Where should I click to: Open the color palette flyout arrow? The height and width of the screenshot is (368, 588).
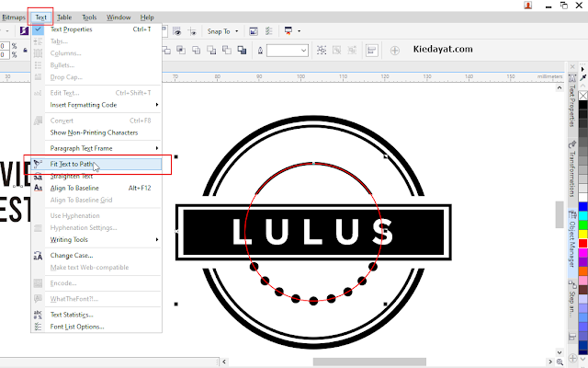[x=582, y=69]
